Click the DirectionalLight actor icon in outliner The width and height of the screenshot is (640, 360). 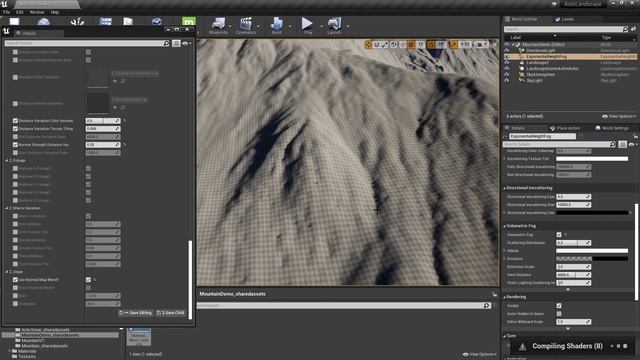522,51
